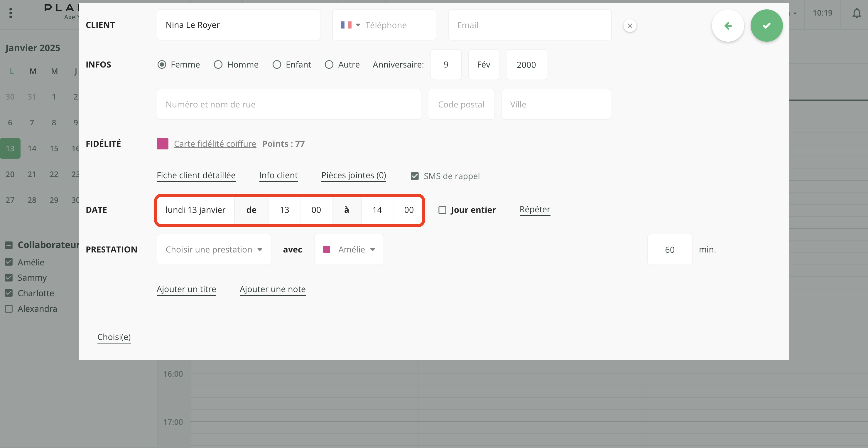The height and width of the screenshot is (448, 868).
Task: Go back using the arrow button
Action: pos(728,25)
